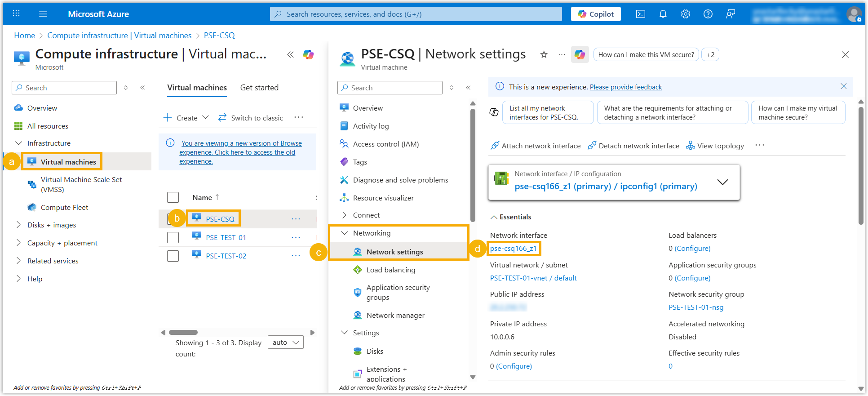The image size is (868, 396).
Task: Favorite PSE-CSQ with the star icon
Action: [x=544, y=55]
